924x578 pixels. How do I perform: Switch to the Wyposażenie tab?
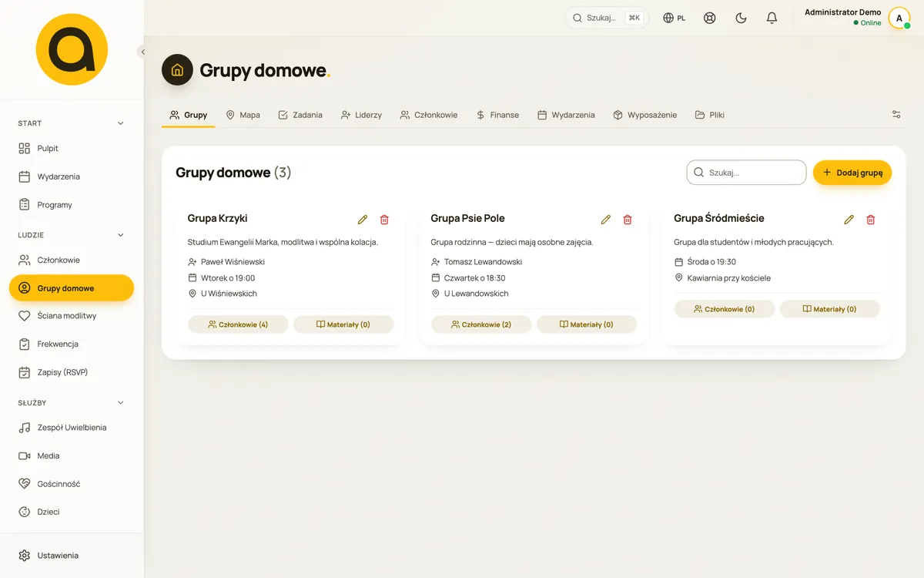(645, 115)
